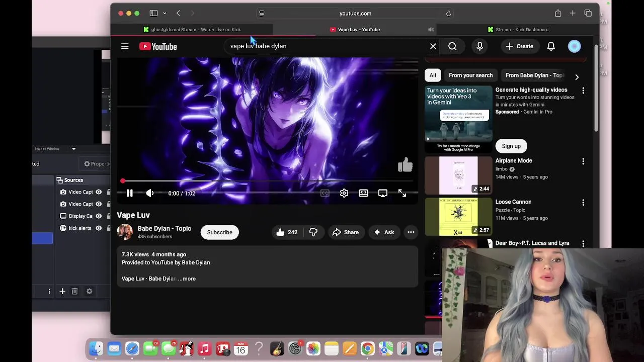Image resolution: width=644 pixels, height=362 pixels.
Task: Go to the YouTube home logo
Action: 158,46
